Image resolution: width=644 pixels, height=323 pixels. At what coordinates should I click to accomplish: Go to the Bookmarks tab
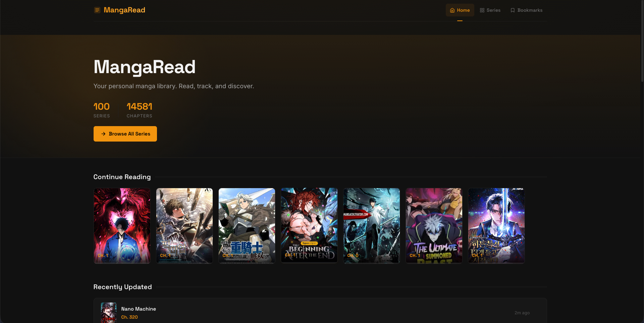pyautogui.click(x=526, y=10)
